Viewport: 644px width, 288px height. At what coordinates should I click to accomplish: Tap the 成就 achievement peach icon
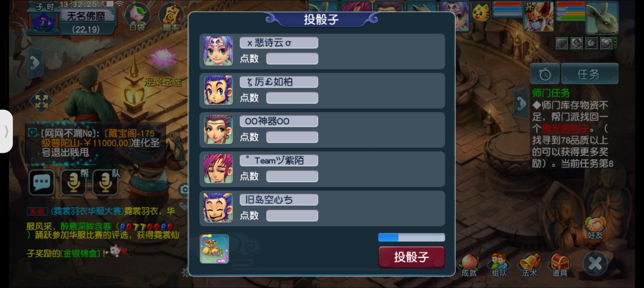tap(469, 266)
